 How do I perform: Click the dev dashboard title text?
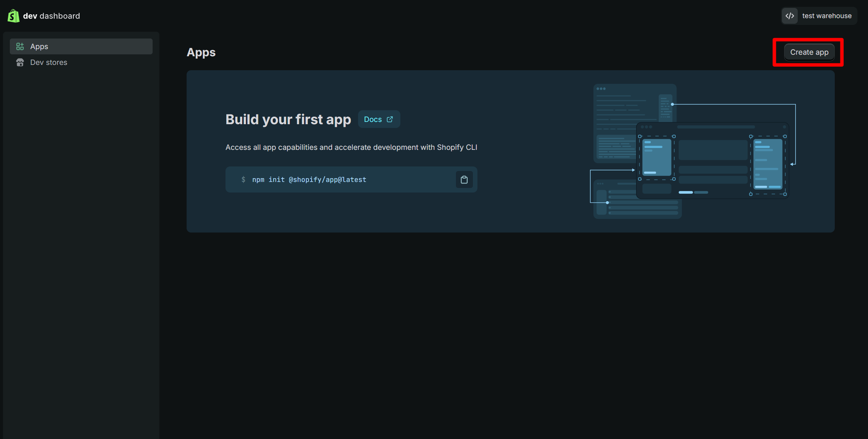[51, 16]
